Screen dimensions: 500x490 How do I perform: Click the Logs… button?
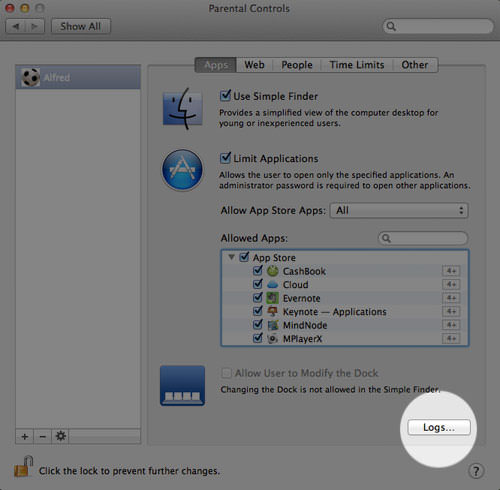439,427
